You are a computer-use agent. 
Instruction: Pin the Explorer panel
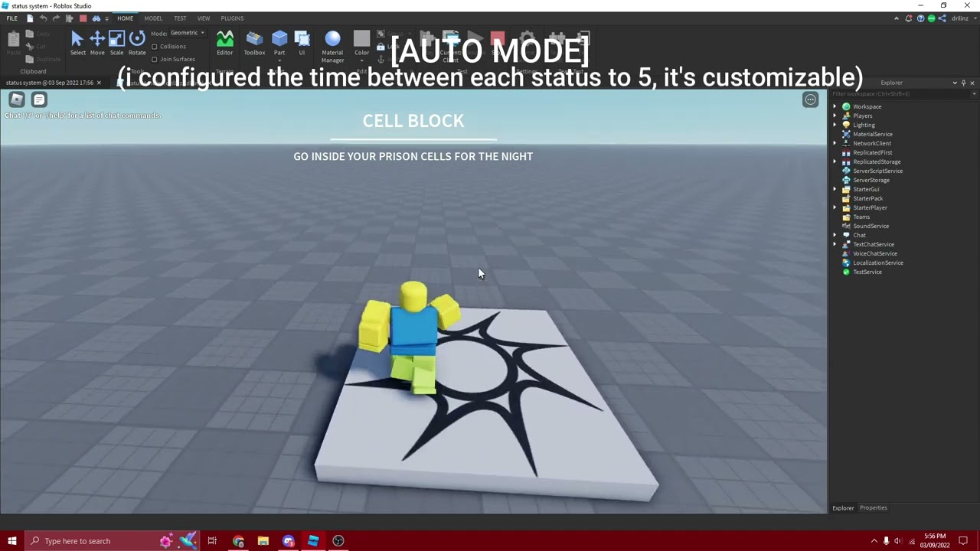[x=964, y=83]
